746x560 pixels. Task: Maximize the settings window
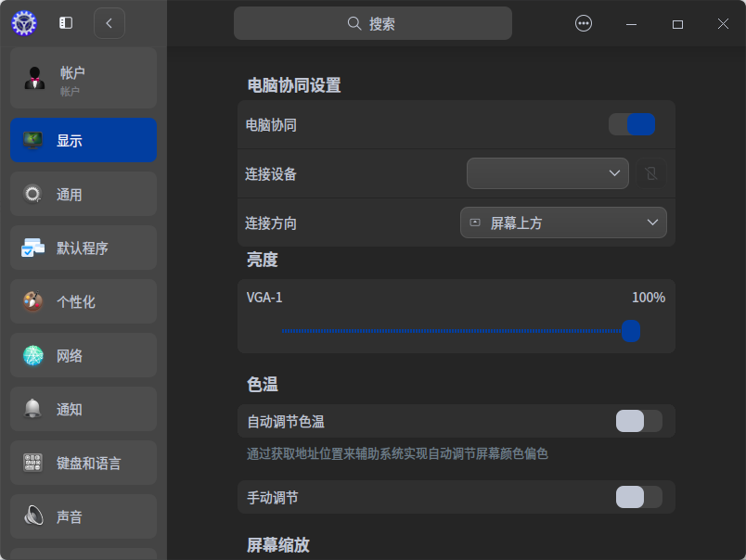[677, 24]
